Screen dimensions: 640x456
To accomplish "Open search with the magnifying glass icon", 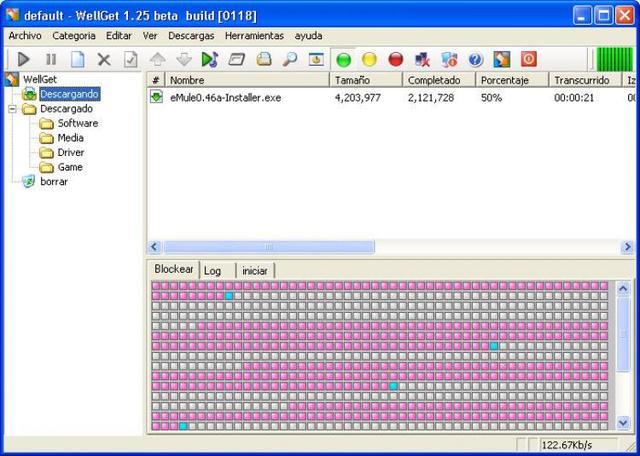I will point(290,60).
